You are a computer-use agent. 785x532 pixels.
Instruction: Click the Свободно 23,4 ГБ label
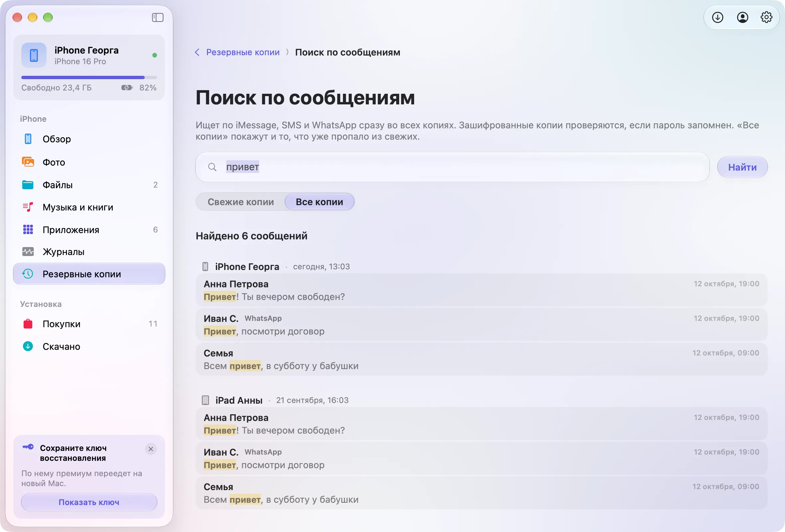57,88
